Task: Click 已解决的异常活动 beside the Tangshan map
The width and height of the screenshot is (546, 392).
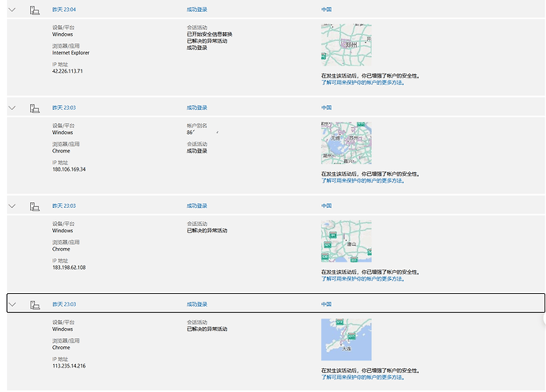Action: tap(207, 231)
